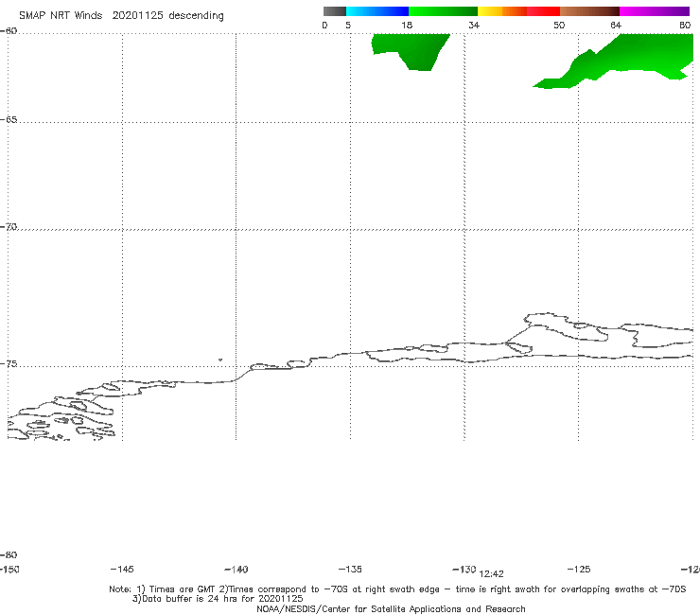Screen dimensions: 700x615
Task: Click the longitude label '-135'
Action: point(350,569)
